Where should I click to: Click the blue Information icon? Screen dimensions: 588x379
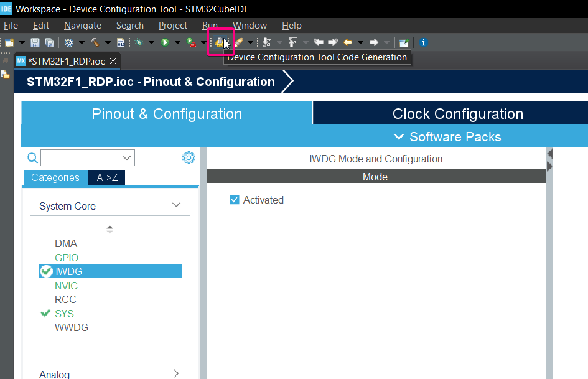pyautogui.click(x=423, y=42)
